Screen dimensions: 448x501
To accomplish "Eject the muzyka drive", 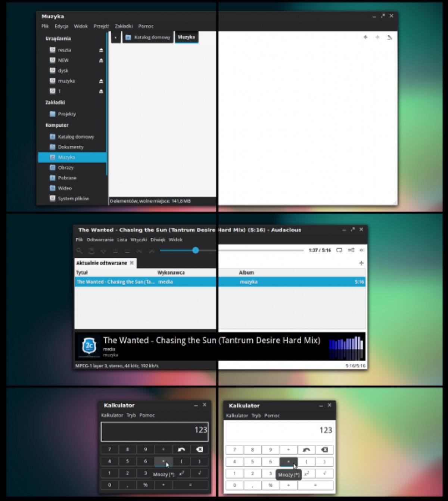I will pos(101,81).
